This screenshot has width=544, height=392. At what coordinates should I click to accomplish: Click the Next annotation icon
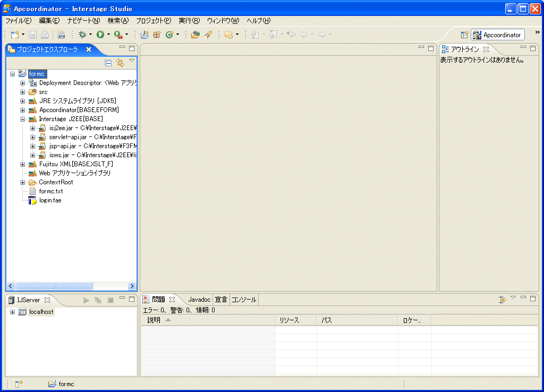pyautogui.click(x=255, y=35)
